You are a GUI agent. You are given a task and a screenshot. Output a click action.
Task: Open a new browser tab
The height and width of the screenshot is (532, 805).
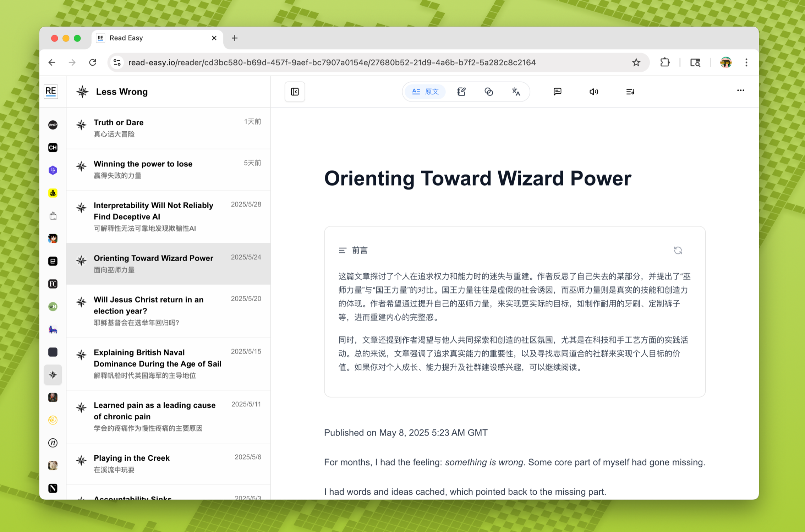[x=235, y=38]
